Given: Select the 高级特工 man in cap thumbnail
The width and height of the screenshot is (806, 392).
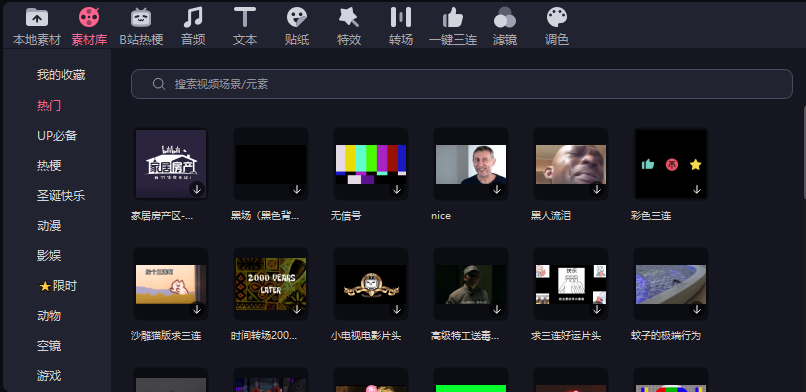Looking at the screenshot, I should point(471,284).
